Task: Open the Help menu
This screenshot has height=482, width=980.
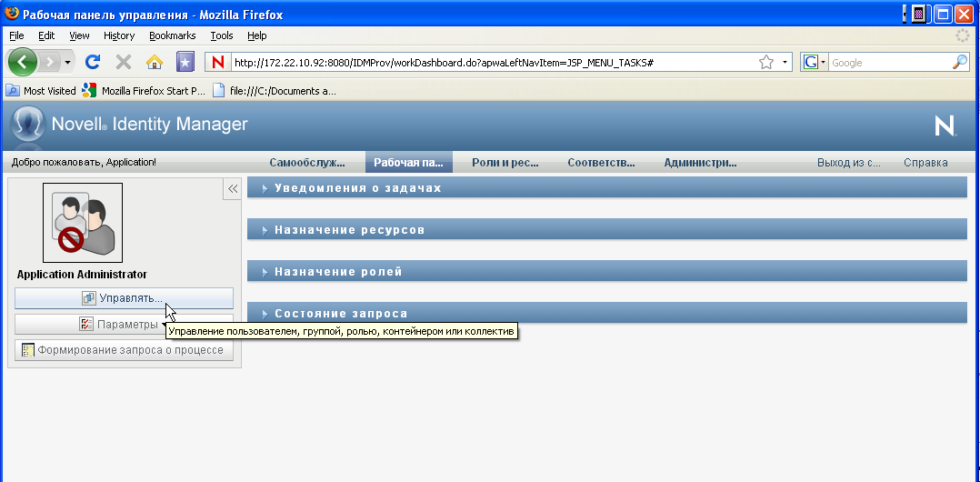Action: point(257,35)
